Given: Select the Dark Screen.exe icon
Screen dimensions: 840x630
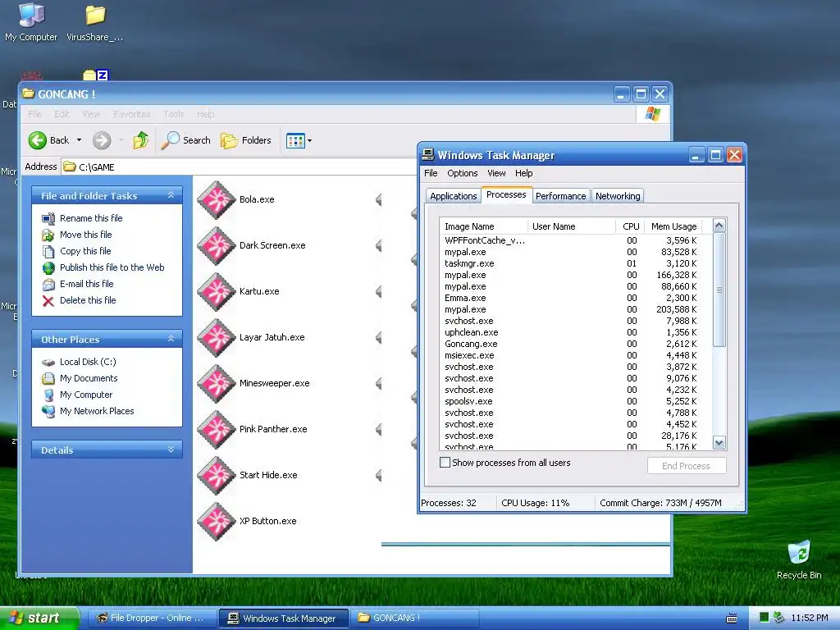Looking at the screenshot, I should point(217,246).
